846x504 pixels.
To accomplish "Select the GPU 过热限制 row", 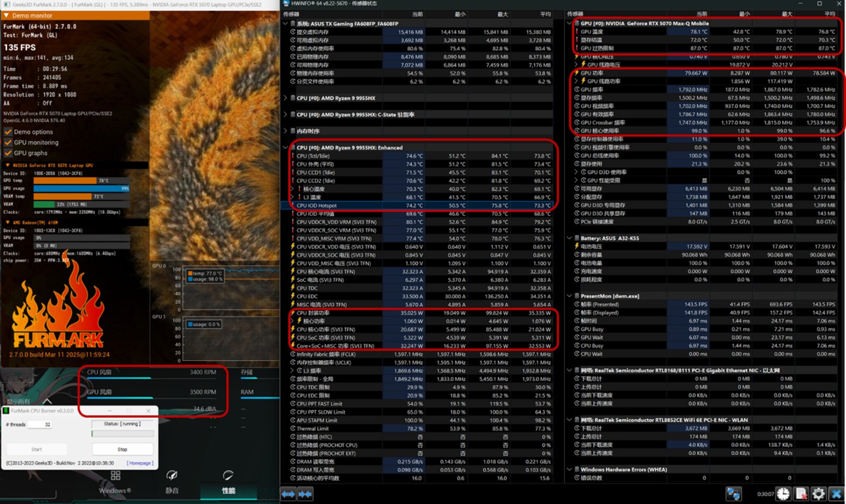I will tap(706, 48).
